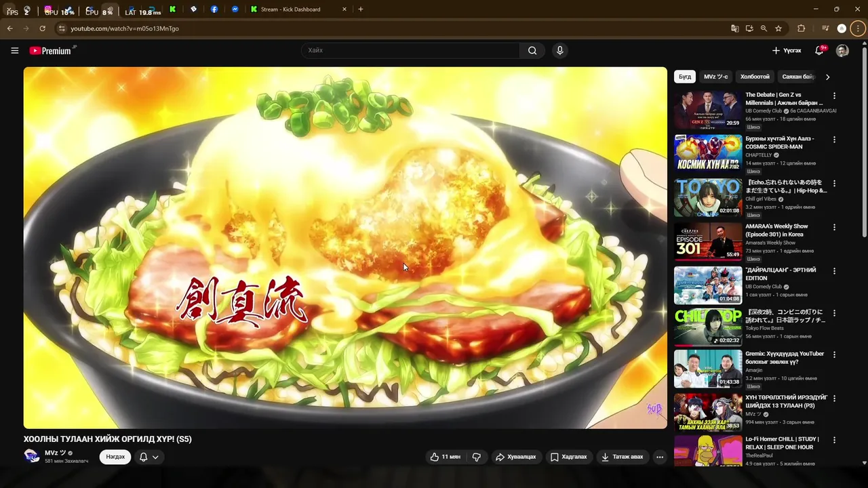Click the Нэгдэх join button
Screen dimensions: 868x488
115,457
